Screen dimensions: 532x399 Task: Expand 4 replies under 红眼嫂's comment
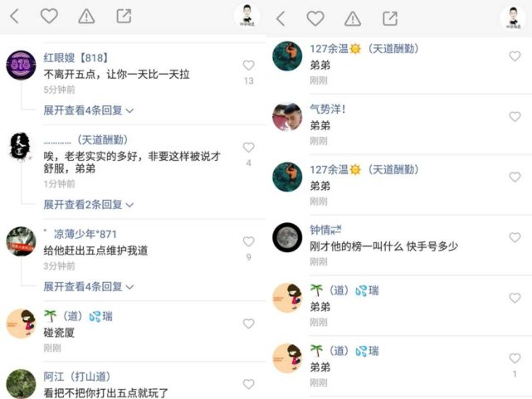tap(88, 110)
